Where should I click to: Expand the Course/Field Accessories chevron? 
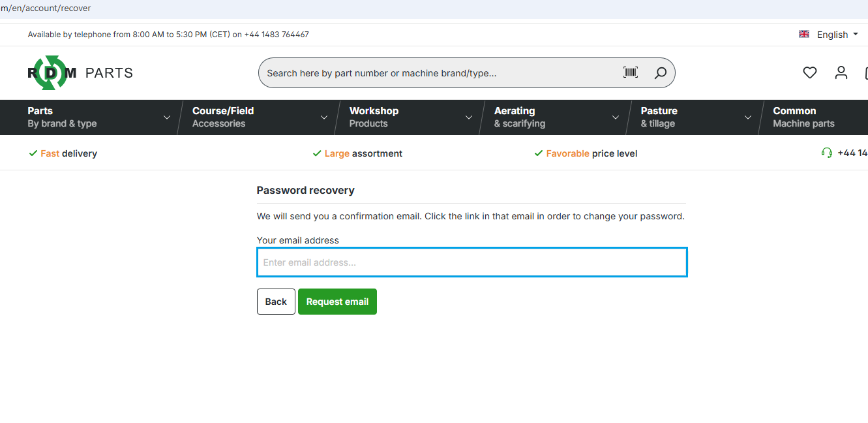(324, 117)
